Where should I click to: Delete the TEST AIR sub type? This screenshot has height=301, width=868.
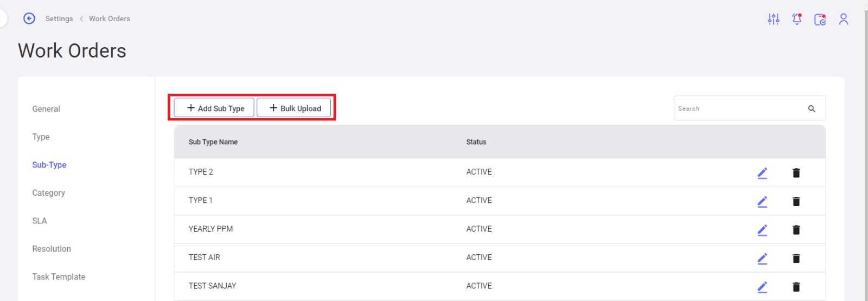click(x=796, y=258)
